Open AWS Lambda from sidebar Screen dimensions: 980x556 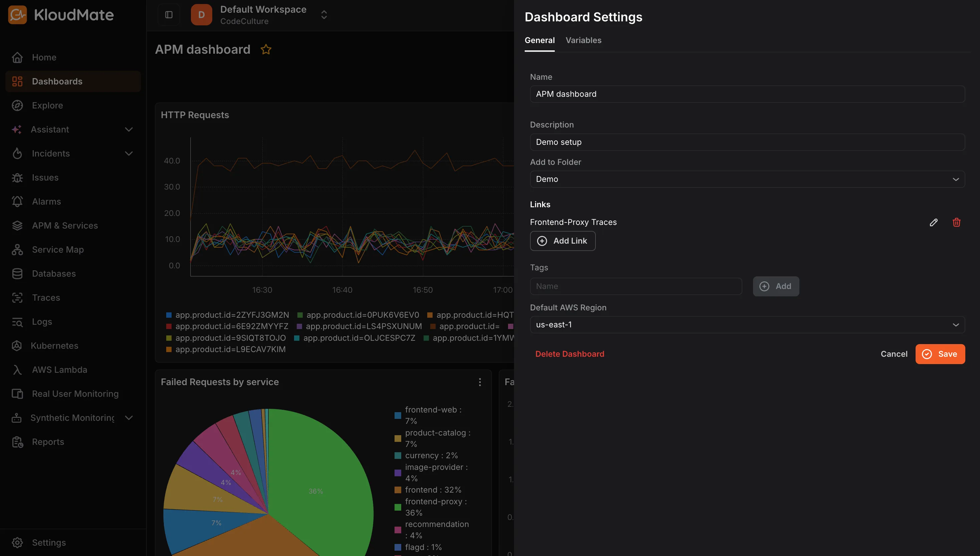click(73, 370)
